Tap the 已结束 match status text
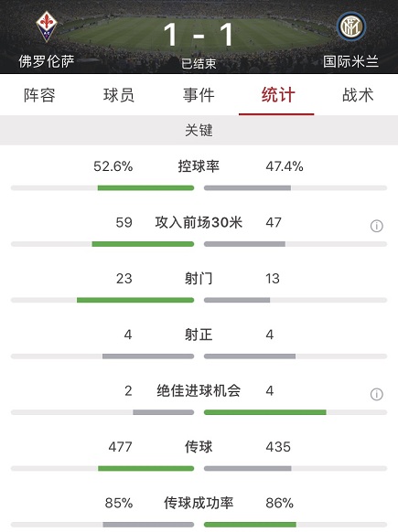This screenshot has height=532, width=398. pyautogui.click(x=199, y=63)
